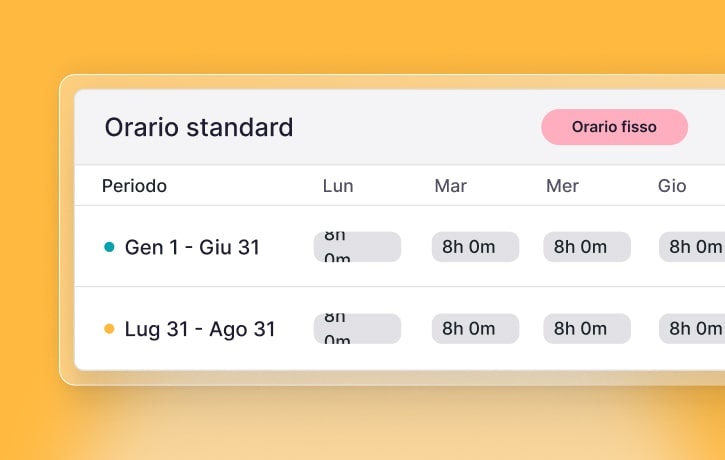Open the Lug 31 - Ago 31 period

[x=200, y=329]
